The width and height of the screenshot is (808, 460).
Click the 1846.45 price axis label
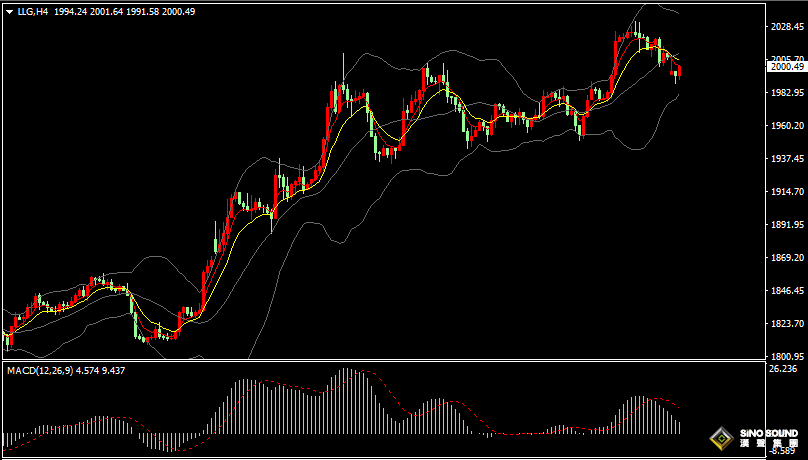[x=786, y=291]
